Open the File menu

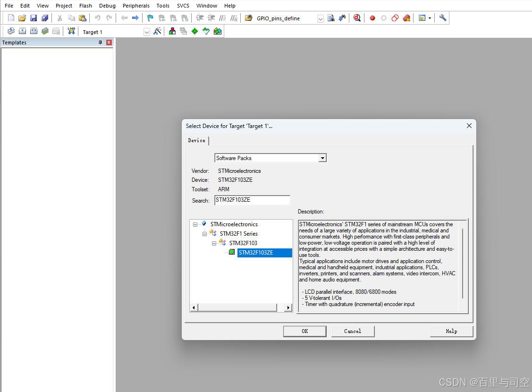[9, 6]
